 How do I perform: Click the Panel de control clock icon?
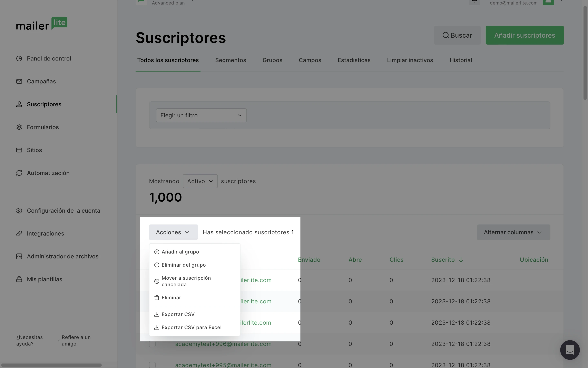click(19, 58)
